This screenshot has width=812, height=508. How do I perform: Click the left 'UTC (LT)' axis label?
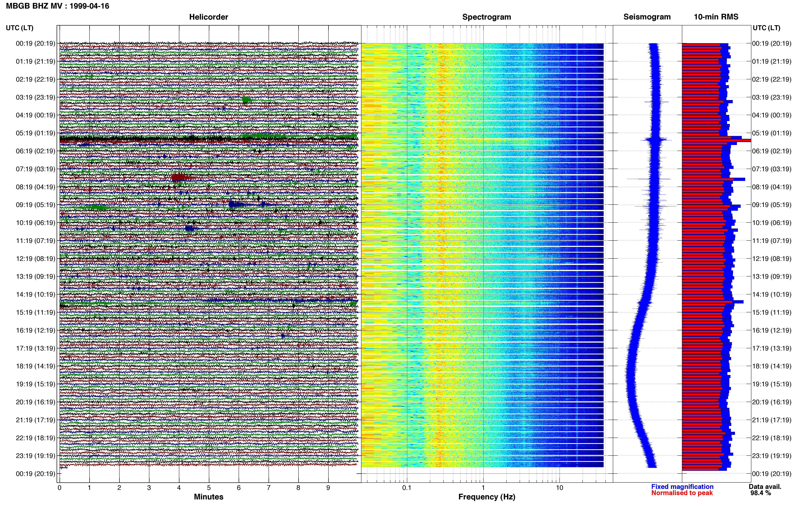(x=20, y=28)
